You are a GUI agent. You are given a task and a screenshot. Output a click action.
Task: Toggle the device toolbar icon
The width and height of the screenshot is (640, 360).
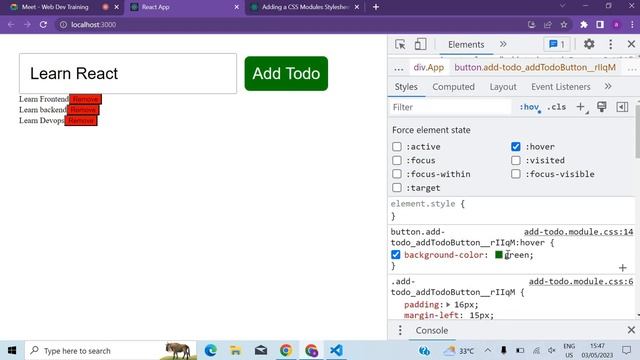coord(420,44)
